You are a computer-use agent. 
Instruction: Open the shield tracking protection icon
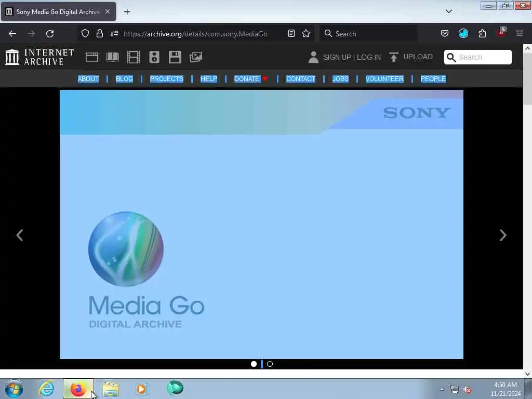point(85,34)
